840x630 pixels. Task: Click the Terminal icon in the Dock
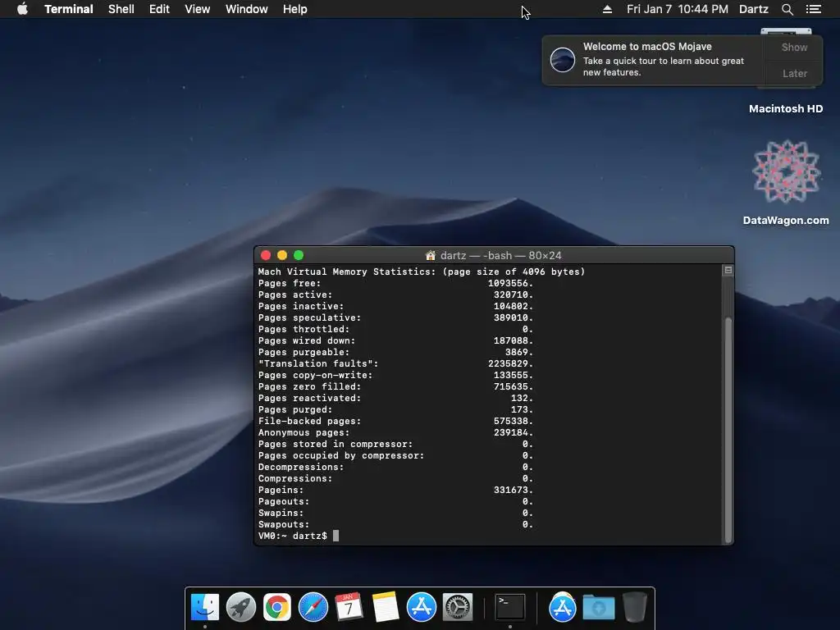point(510,607)
